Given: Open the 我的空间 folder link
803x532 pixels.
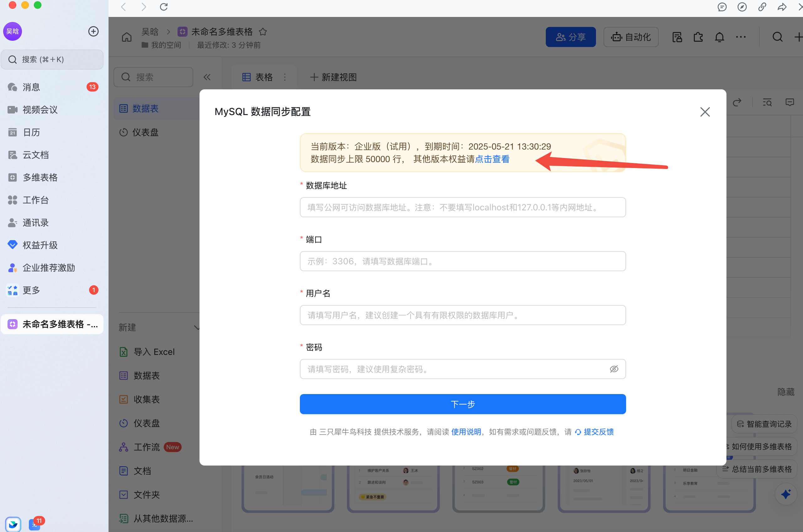Looking at the screenshot, I should coord(161,45).
